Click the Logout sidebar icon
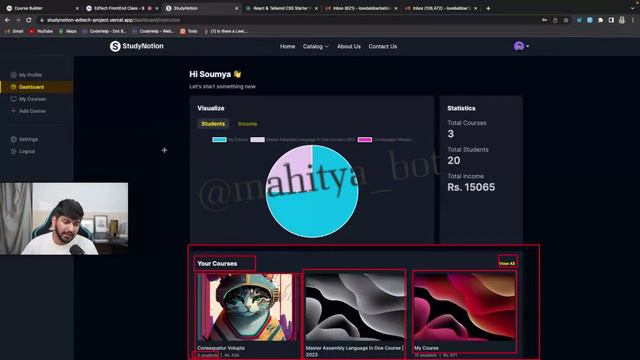 [x=13, y=151]
